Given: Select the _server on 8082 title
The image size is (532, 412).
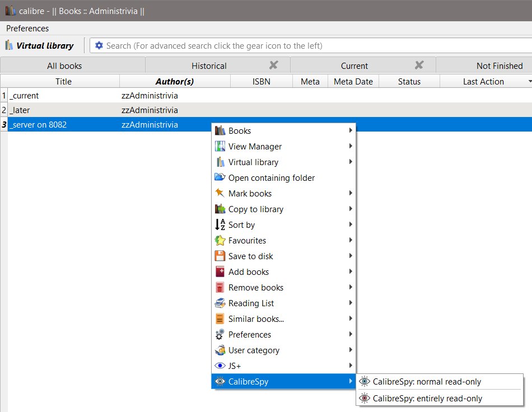Looking at the screenshot, I should pyautogui.click(x=38, y=124).
